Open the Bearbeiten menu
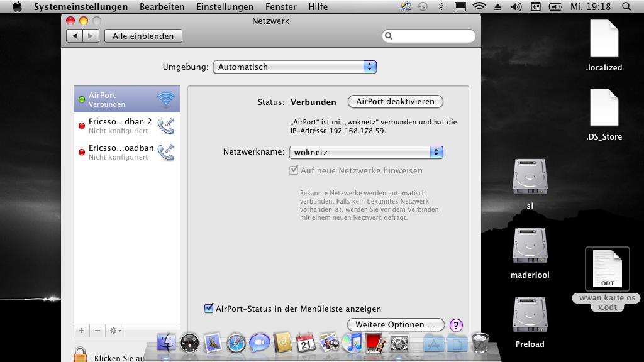The height and width of the screenshot is (362, 644). click(x=162, y=6)
